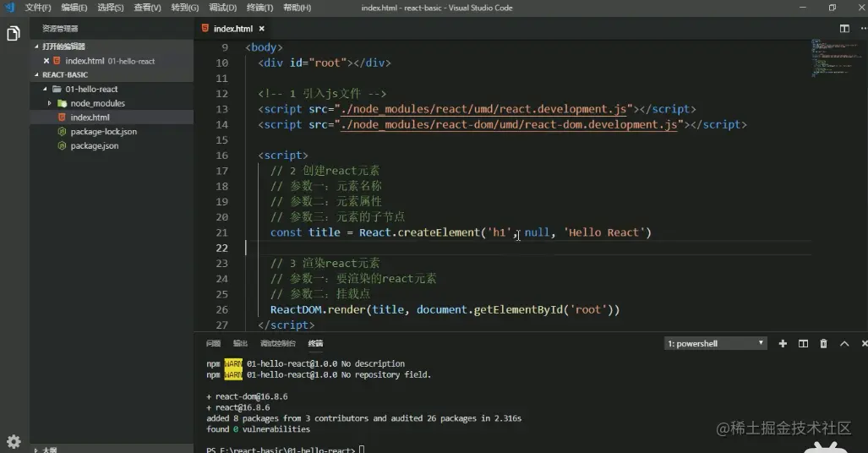
Task: Collapse the REACT-BASIC section
Action: point(36,74)
